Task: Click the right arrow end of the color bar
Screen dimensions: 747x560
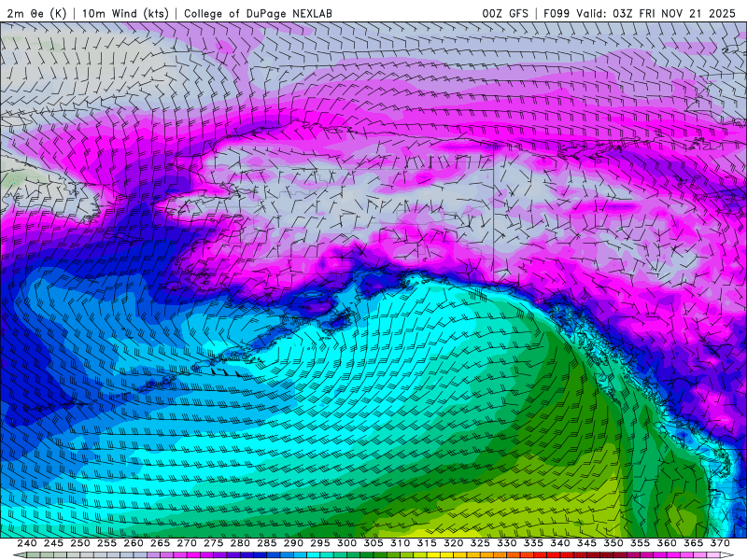Action: (728, 555)
